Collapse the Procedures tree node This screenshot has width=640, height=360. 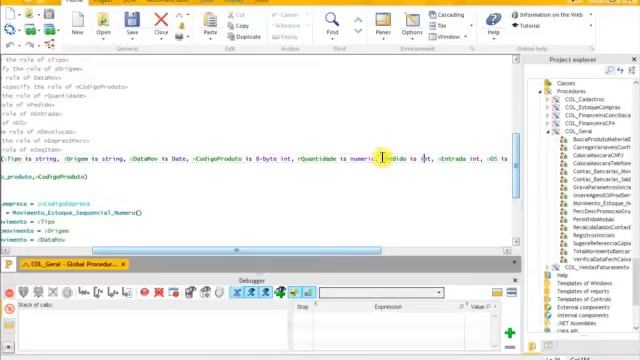click(540, 91)
